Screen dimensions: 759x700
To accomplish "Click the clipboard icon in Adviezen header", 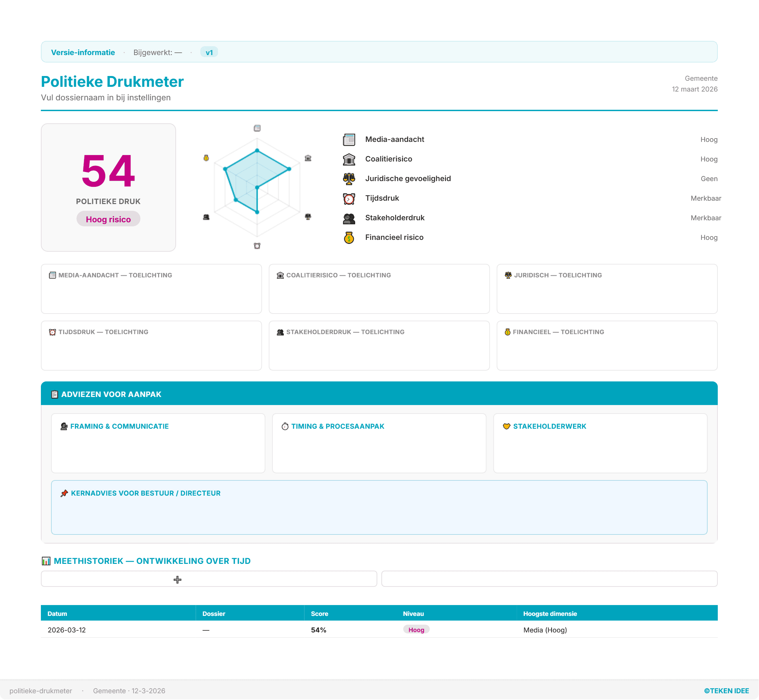I will pos(54,394).
